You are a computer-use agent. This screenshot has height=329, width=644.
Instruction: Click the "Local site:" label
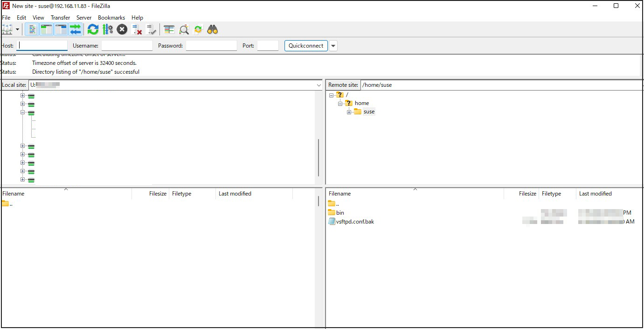click(14, 85)
